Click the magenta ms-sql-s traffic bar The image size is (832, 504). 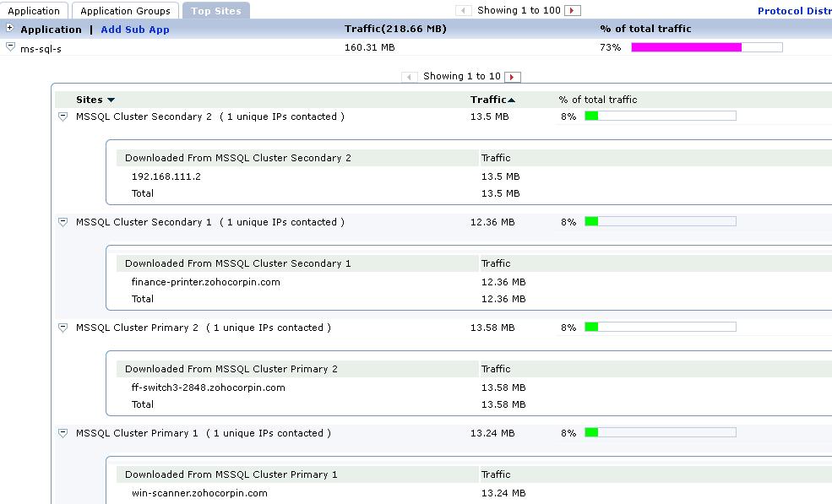pyautogui.click(x=686, y=47)
